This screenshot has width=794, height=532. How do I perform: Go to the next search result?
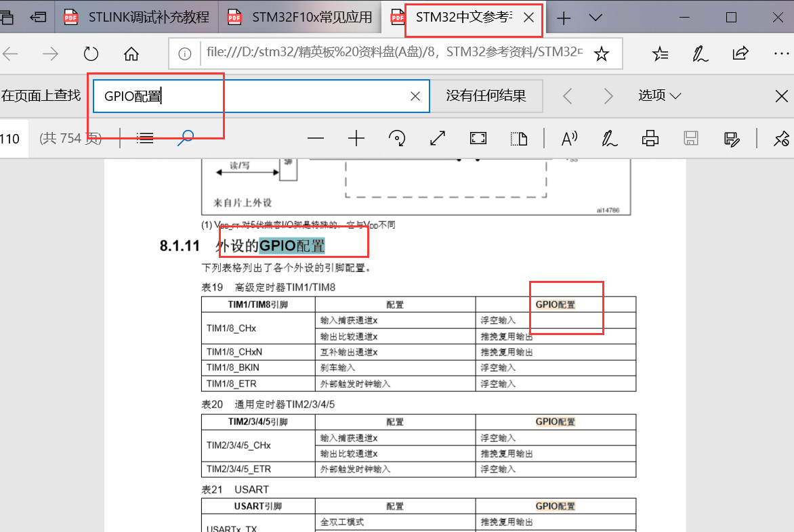point(608,95)
